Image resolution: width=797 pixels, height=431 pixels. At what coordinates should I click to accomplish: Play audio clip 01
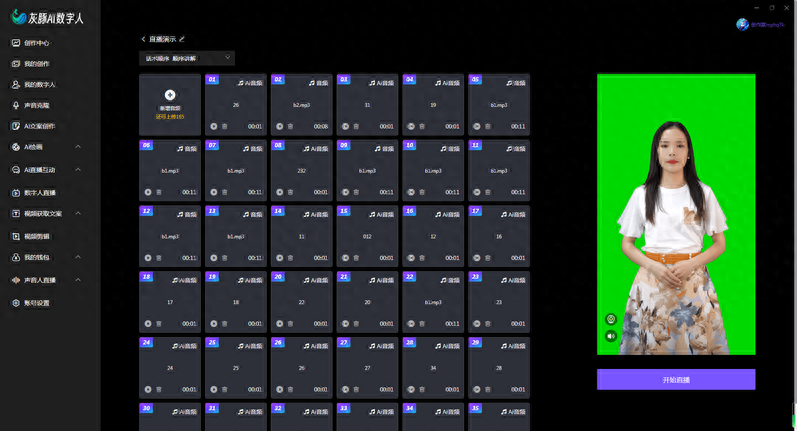[214, 127]
